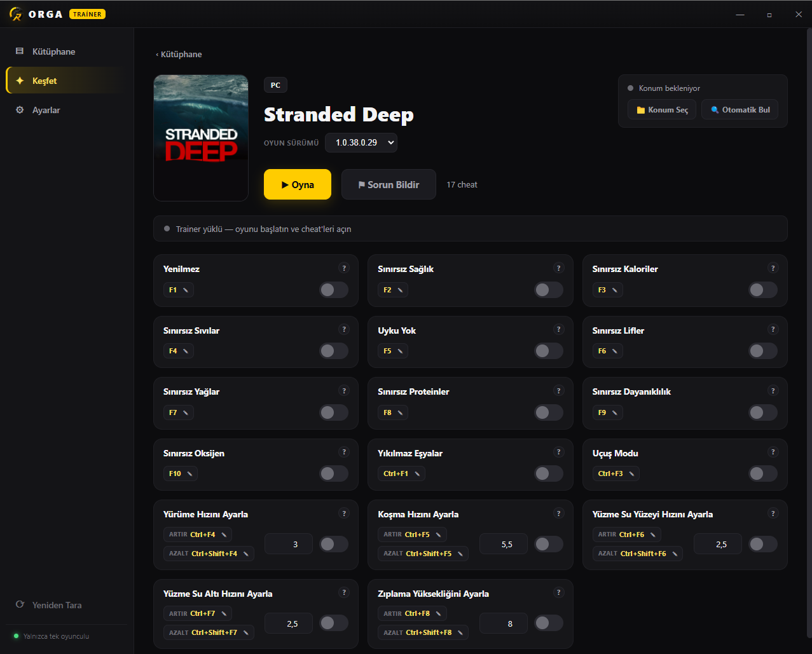
Task: Click the Stranded Deep cover thumbnail
Action: [201, 138]
